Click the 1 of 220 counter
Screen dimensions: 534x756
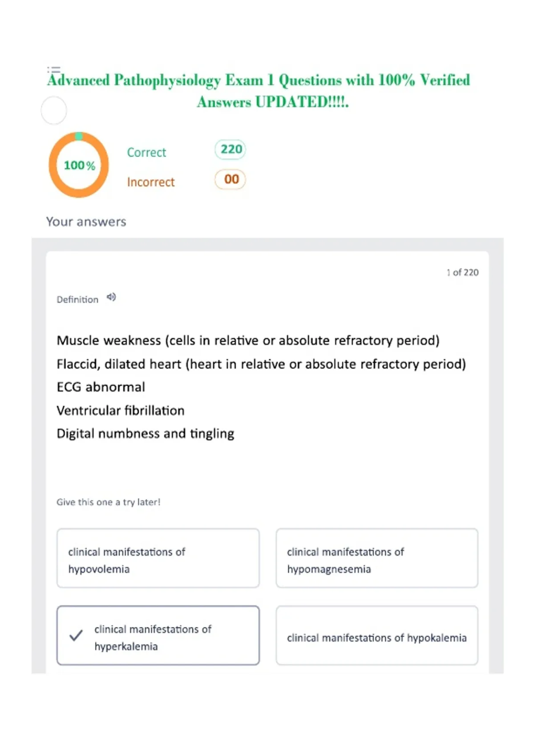click(463, 273)
